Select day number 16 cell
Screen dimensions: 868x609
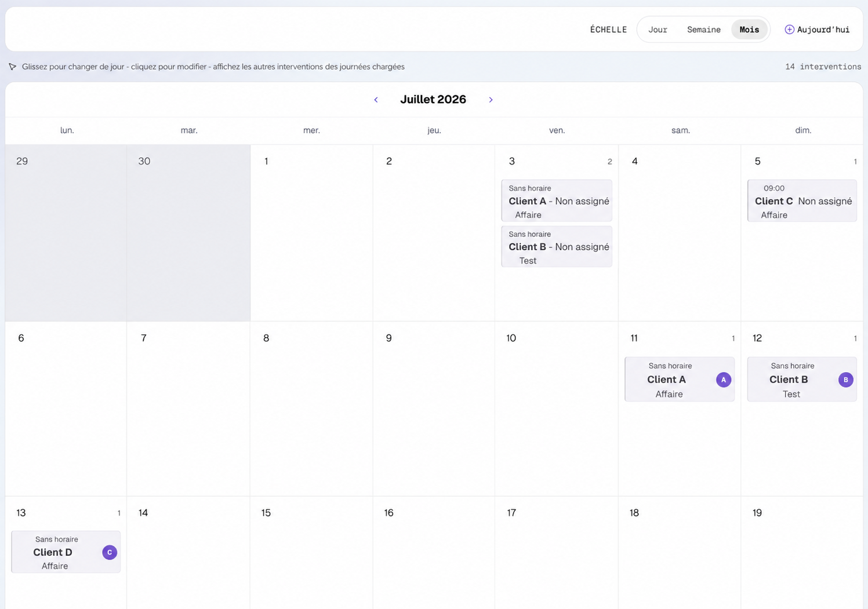(x=434, y=553)
